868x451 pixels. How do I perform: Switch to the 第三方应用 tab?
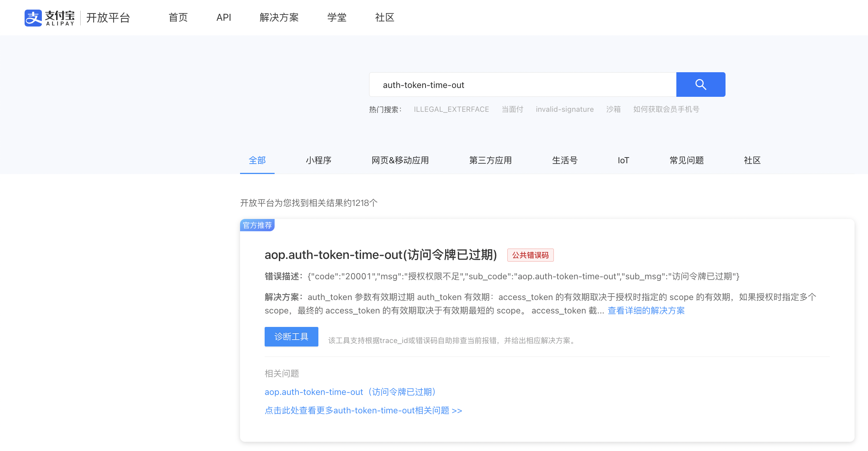(490, 161)
